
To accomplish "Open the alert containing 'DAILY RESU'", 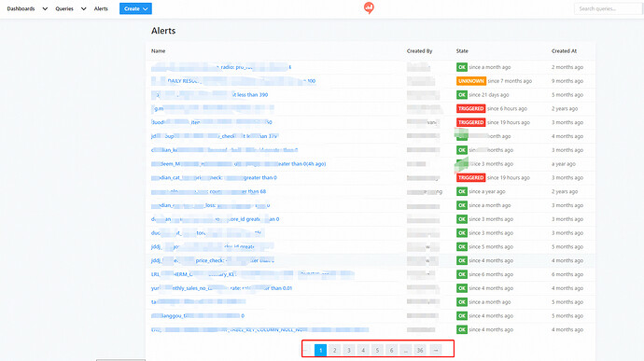I will click(233, 81).
